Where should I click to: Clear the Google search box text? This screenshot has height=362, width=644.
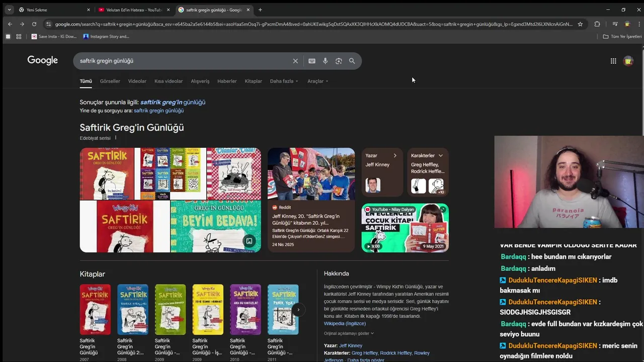(x=295, y=61)
